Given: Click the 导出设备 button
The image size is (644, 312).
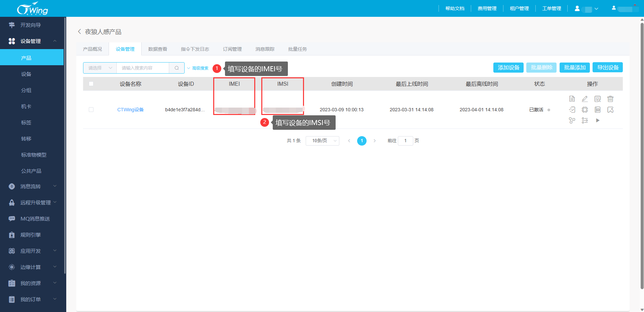Looking at the screenshot, I should (607, 68).
